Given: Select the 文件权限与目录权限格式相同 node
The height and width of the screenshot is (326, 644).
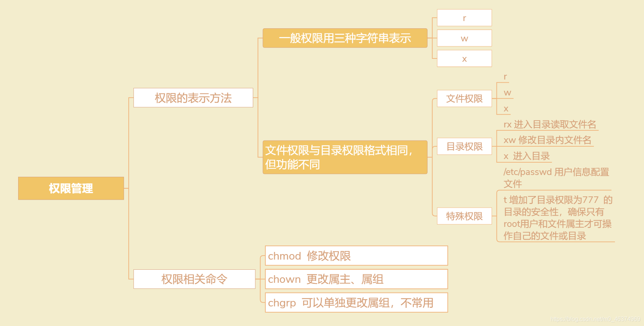Looking at the screenshot, I should pyautogui.click(x=345, y=157).
